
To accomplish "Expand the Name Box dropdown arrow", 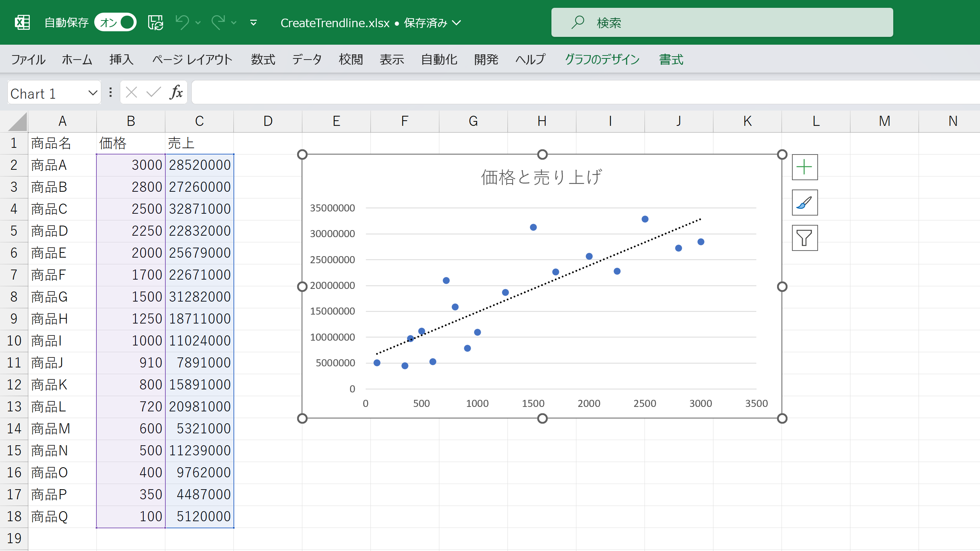I will point(92,93).
